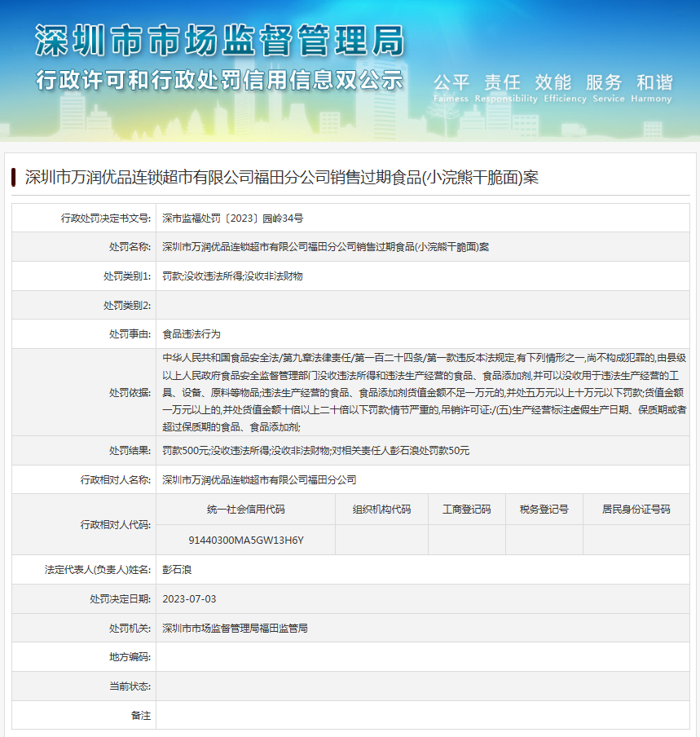Click the 服务 Service slogan in banner
This screenshot has height=737, width=700.
coord(609,88)
